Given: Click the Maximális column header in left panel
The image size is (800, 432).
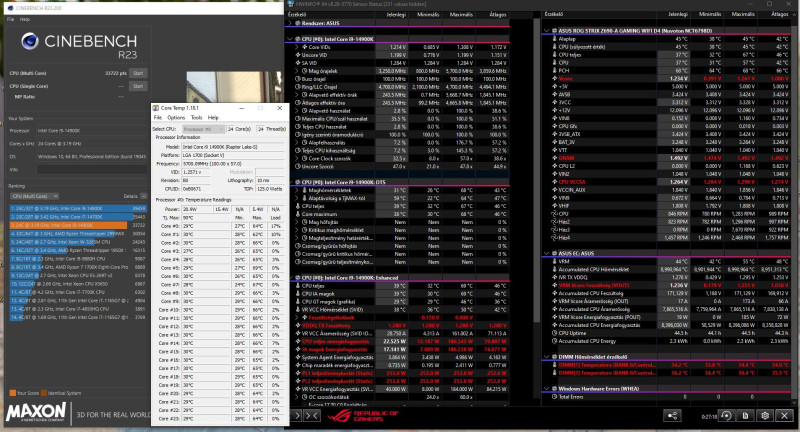Looking at the screenshot, I should click(461, 15).
